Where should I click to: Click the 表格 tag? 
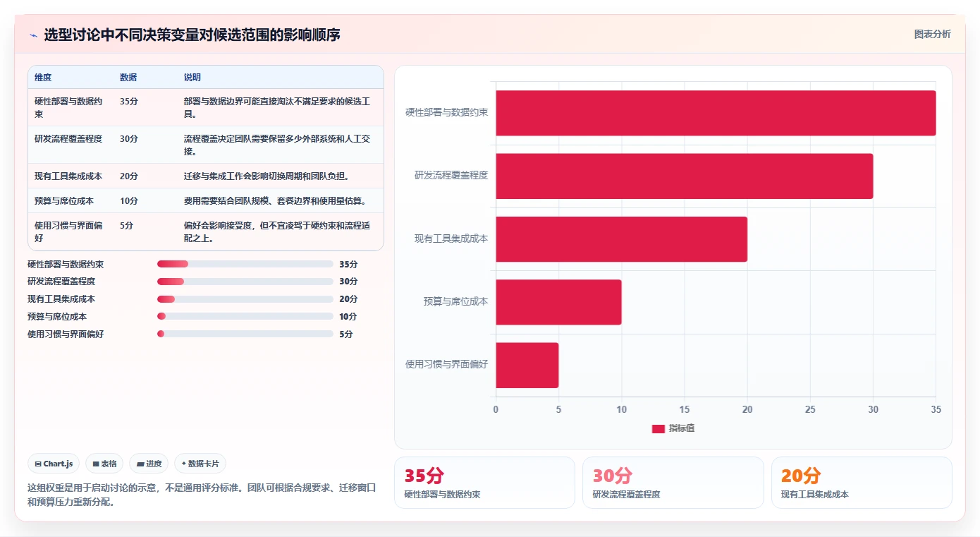coord(104,464)
